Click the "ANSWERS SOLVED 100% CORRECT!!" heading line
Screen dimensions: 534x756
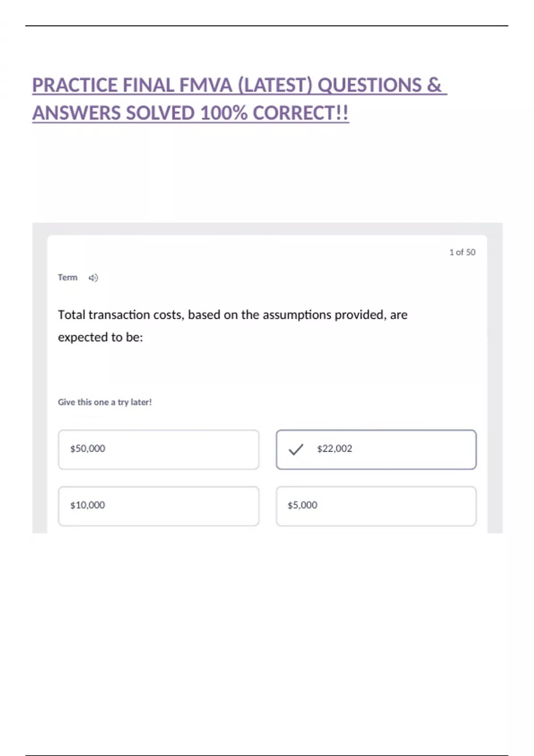pos(190,113)
